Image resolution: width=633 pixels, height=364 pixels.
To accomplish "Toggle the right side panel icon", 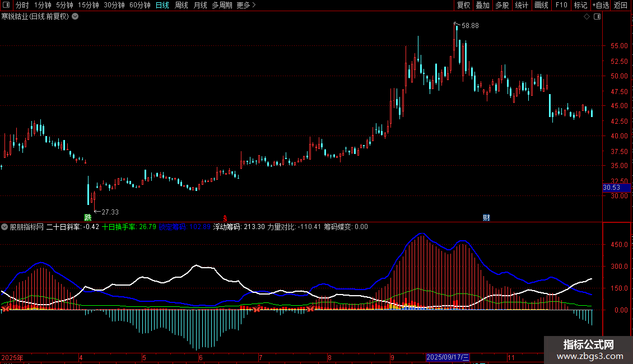I will (x=597, y=17).
